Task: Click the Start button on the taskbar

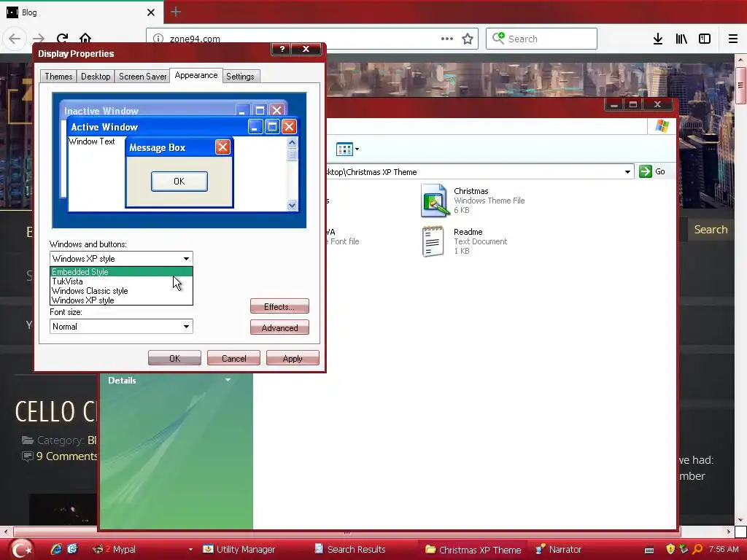Action: [21, 550]
